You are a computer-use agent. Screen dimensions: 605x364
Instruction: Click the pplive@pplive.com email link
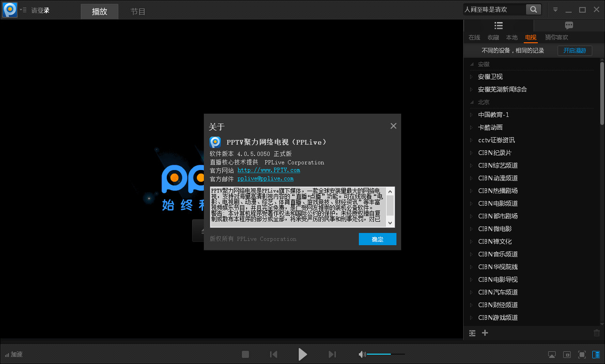(x=265, y=178)
